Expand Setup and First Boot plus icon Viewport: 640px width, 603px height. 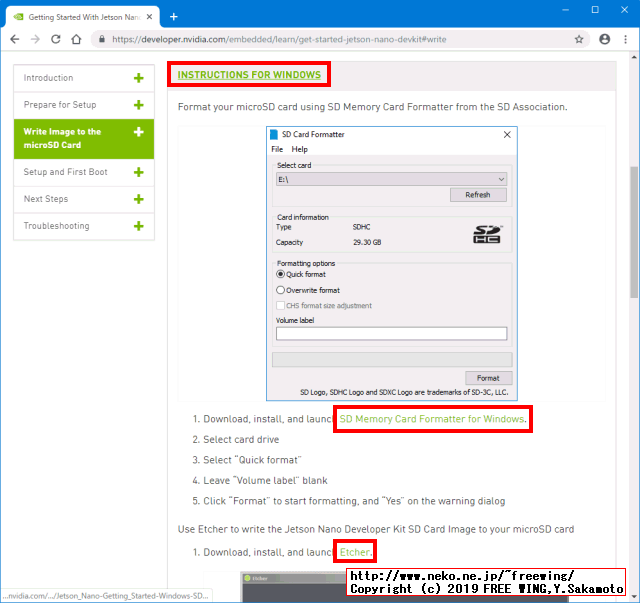pos(139,172)
